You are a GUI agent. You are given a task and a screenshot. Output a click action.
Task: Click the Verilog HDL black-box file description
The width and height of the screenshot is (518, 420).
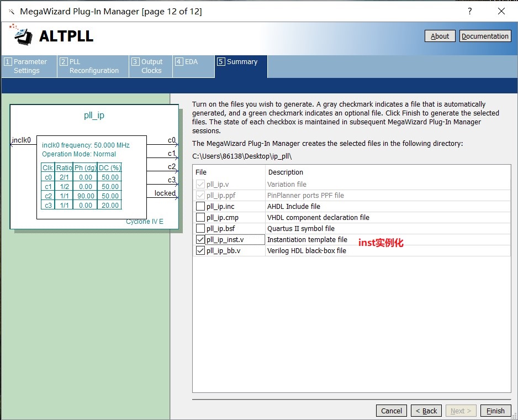tap(306, 251)
